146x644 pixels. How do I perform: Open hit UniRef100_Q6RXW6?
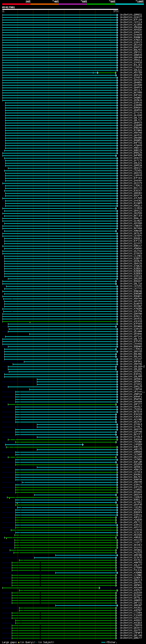(131, 555)
